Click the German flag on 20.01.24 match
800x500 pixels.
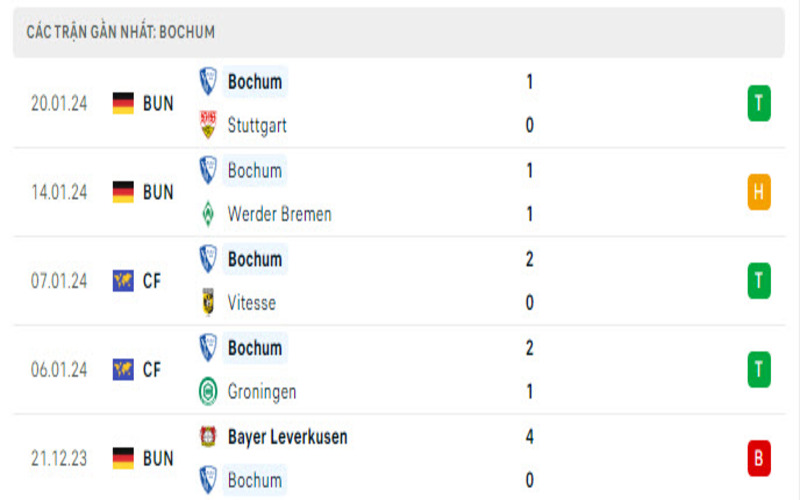tap(123, 103)
